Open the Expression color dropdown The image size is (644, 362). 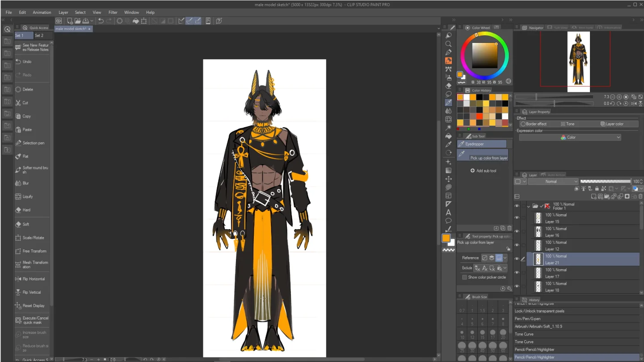(570, 137)
